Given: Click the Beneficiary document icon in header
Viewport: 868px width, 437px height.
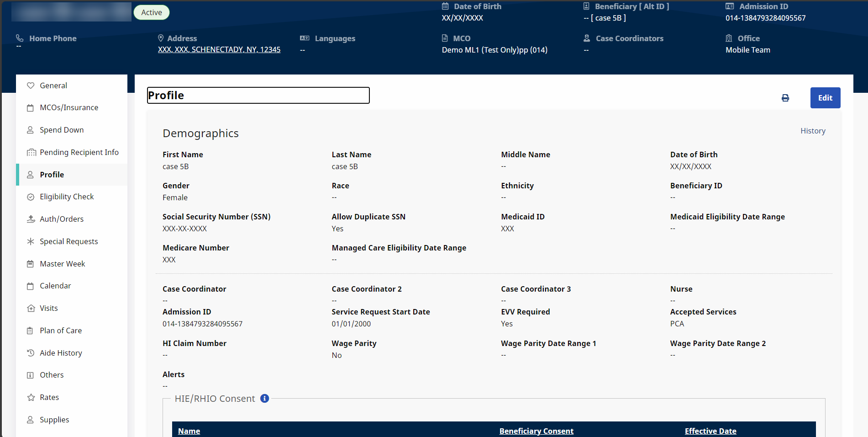Looking at the screenshot, I should coord(586,6).
